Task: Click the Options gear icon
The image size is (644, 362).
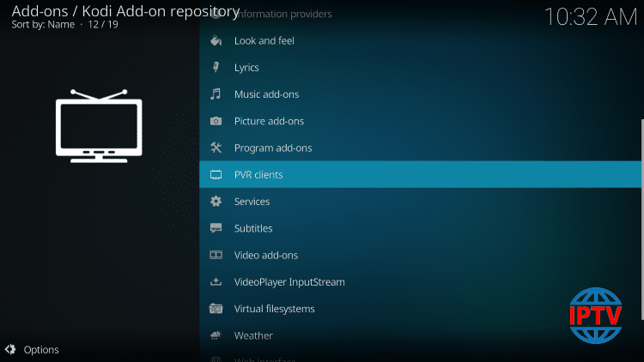Action: tap(10, 349)
